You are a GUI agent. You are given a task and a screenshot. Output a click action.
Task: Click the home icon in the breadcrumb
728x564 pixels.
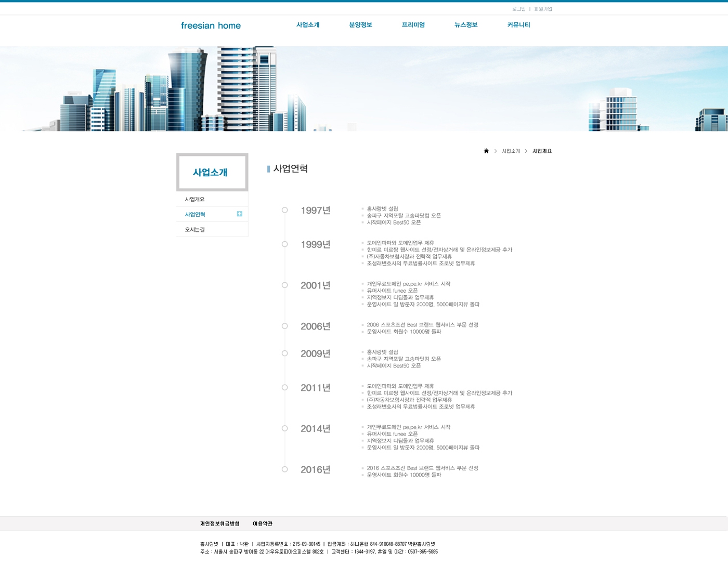click(486, 151)
